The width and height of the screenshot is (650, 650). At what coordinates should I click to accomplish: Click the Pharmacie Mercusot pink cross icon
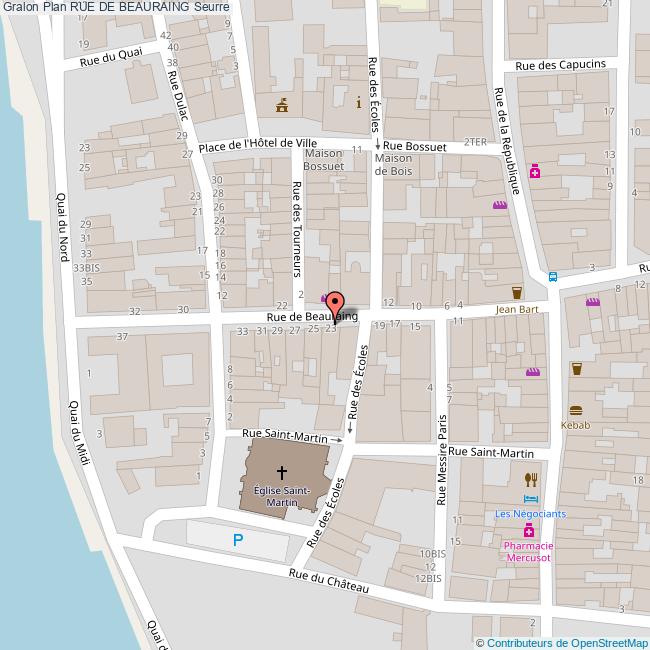tap(529, 530)
